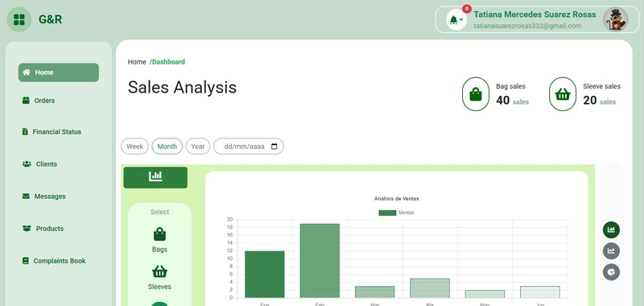Select Bags in the Select panel
This screenshot has height=306, width=644.
point(159,240)
